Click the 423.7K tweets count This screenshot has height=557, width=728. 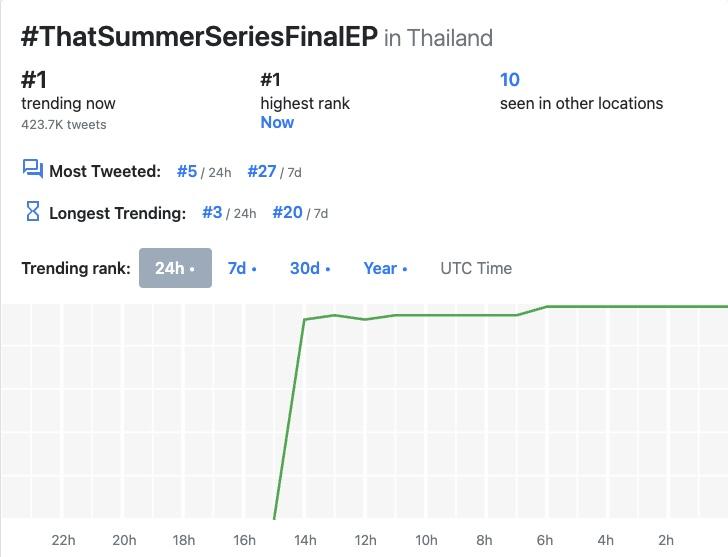point(64,125)
